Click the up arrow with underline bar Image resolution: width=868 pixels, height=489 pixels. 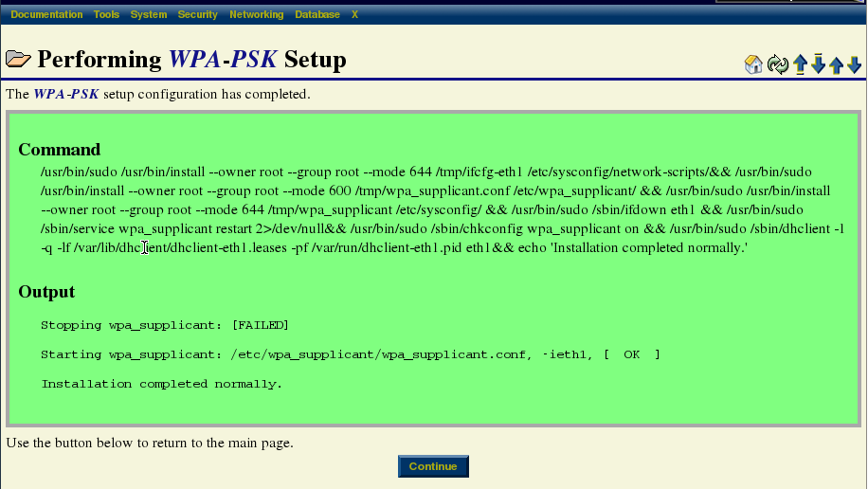pos(801,64)
